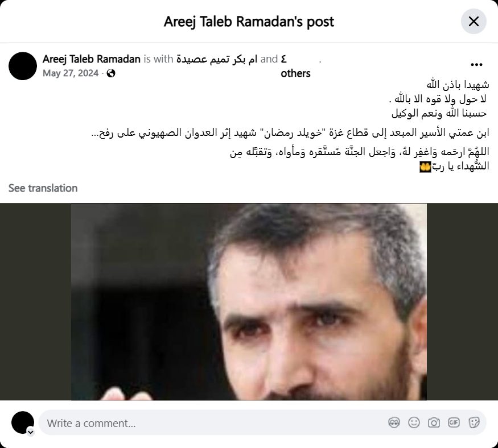This screenshot has width=498, height=448.
Task: Open Areej Taleb Ramadan's profile name link
Action: click(92, 59)
